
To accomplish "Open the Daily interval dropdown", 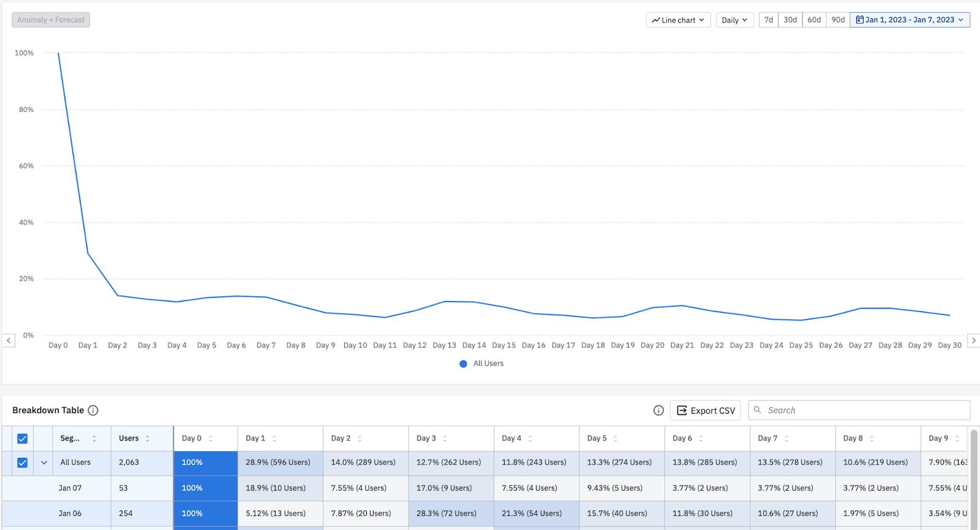I will [734, 20].
